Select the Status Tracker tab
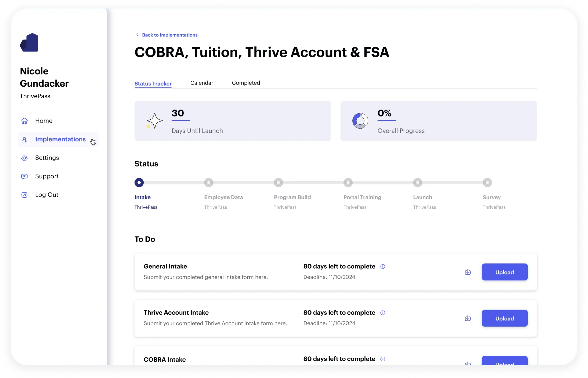The image size is (588, 378). pos(153,83)
